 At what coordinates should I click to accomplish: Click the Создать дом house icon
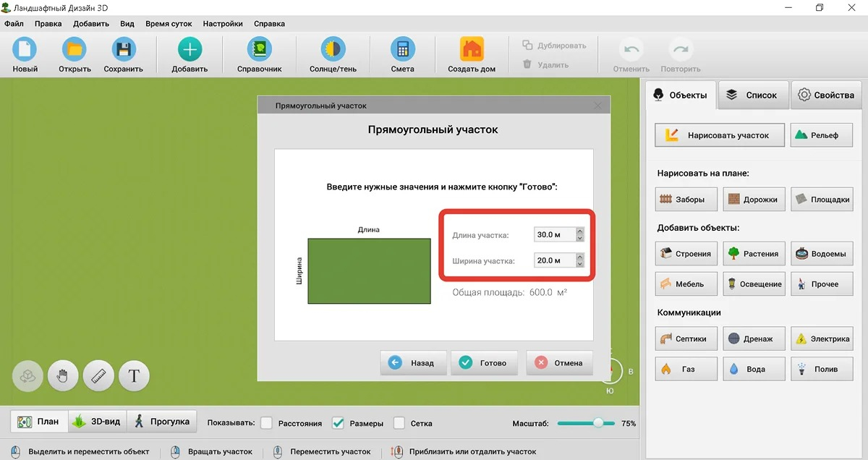coord(472,50)
